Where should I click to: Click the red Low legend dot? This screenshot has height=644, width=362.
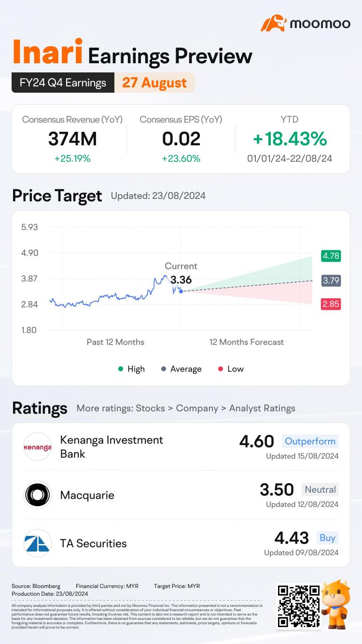click(x=221, y=369)
